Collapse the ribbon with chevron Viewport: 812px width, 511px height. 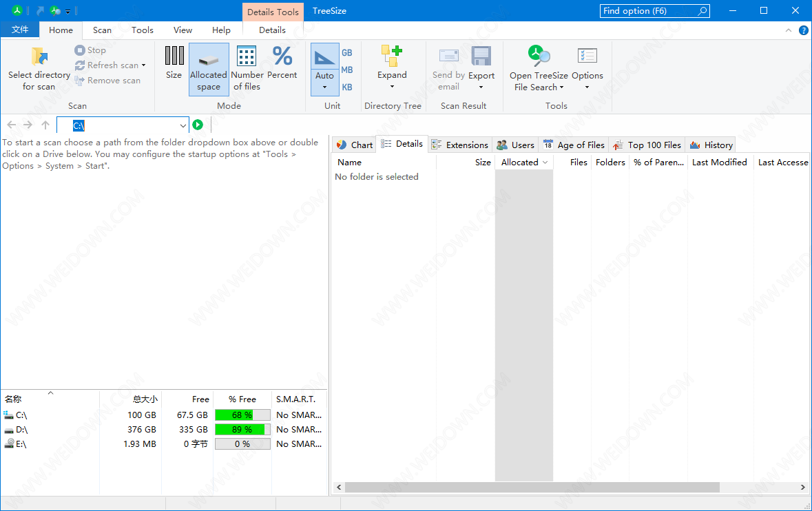point(788,30)
